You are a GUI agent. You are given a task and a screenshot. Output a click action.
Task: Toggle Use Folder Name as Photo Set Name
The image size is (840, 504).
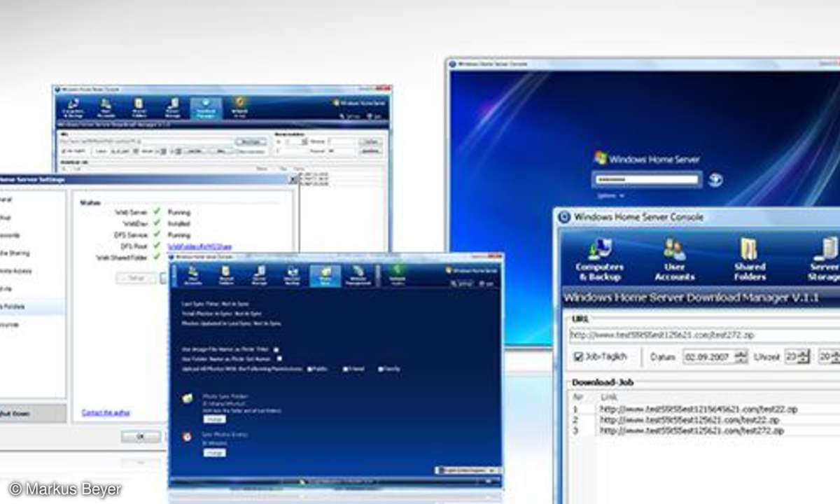pyautogui.click(x=279, y=358)
